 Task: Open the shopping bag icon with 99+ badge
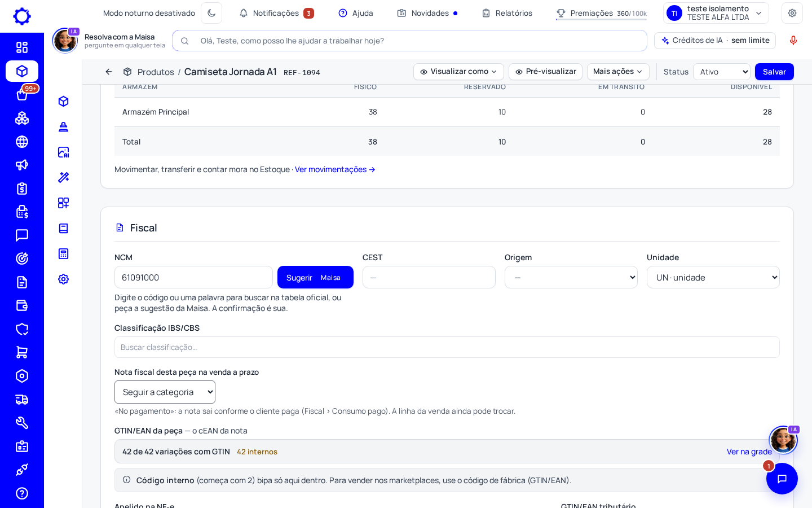(x=22, y=95)
